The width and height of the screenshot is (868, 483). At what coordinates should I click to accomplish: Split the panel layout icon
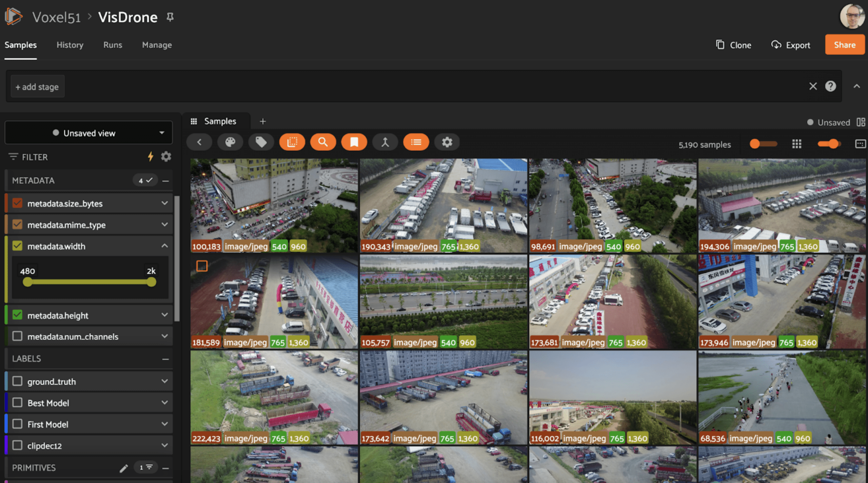coord(861,122)
